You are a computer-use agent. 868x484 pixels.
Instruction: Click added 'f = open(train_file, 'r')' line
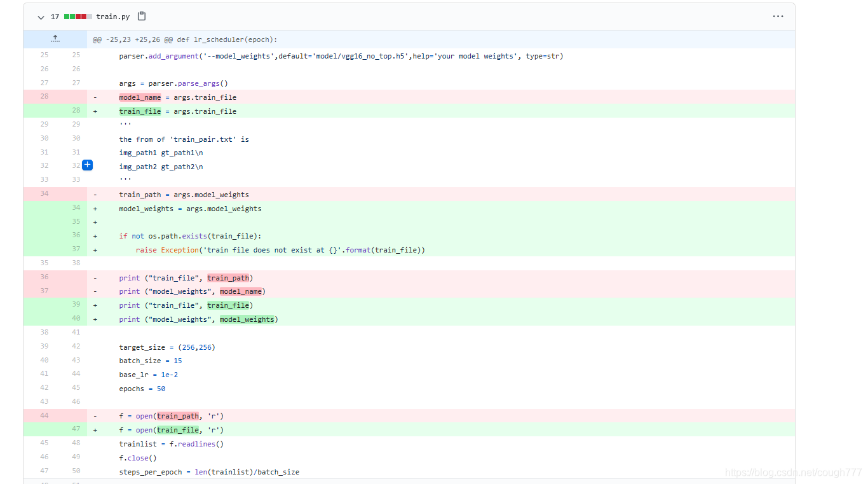171,430
